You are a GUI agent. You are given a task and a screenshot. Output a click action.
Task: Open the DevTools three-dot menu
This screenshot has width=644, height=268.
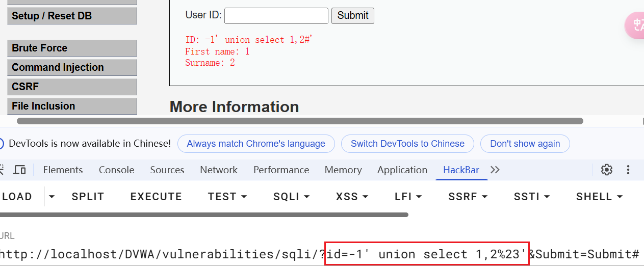point(628,170)
